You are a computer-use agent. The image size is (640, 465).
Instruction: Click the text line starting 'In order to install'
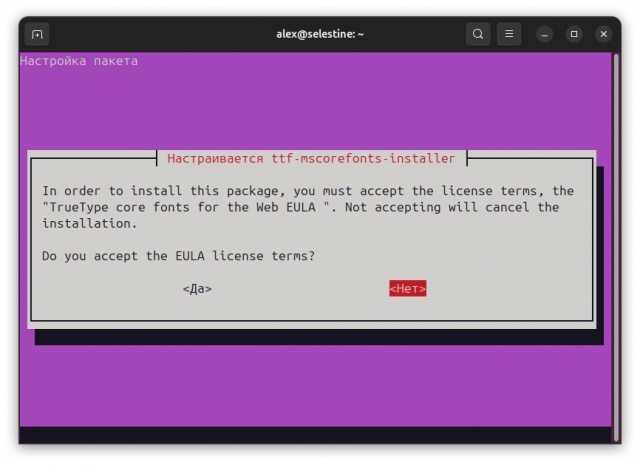pyautogui.click(x=308, y=191)
